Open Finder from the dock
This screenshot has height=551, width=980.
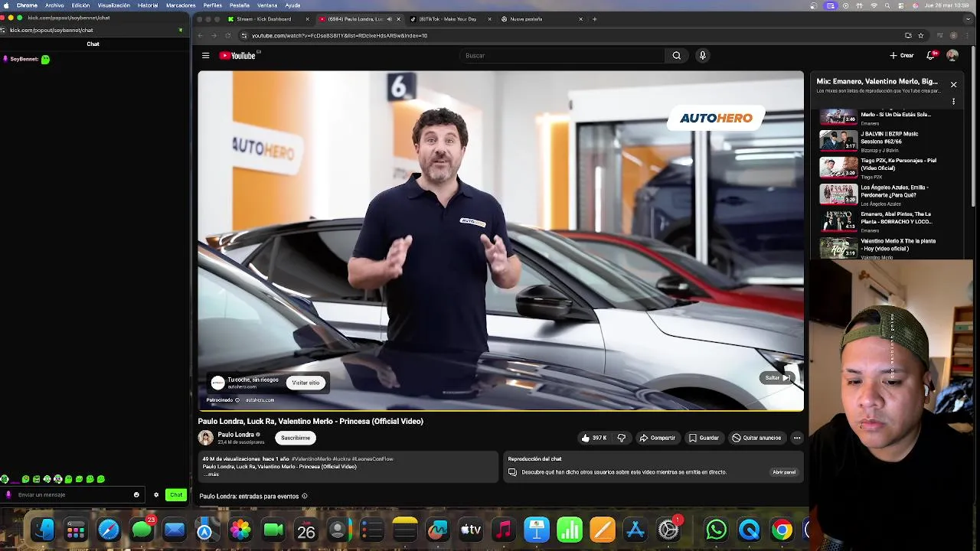pyautogui.click(x=43, y=530)
